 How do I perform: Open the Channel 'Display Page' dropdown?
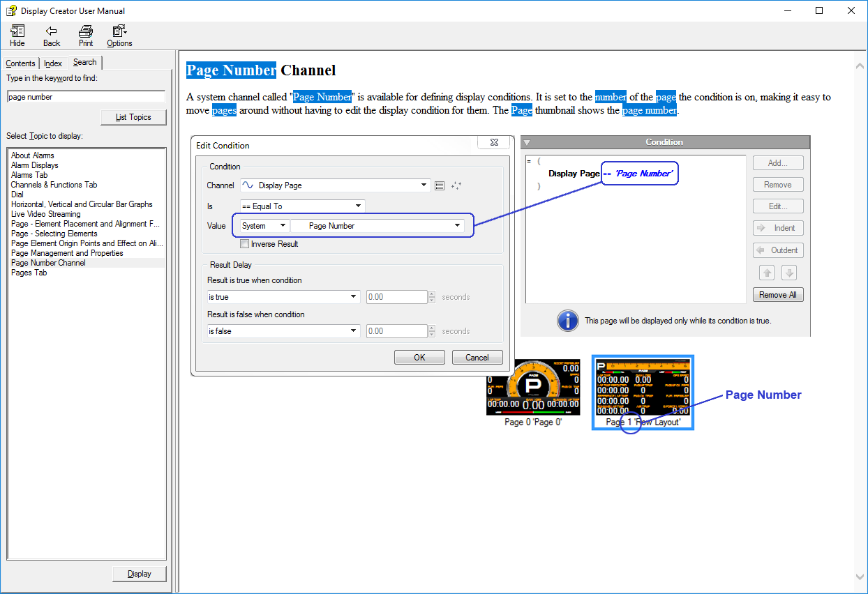(424, 185)
